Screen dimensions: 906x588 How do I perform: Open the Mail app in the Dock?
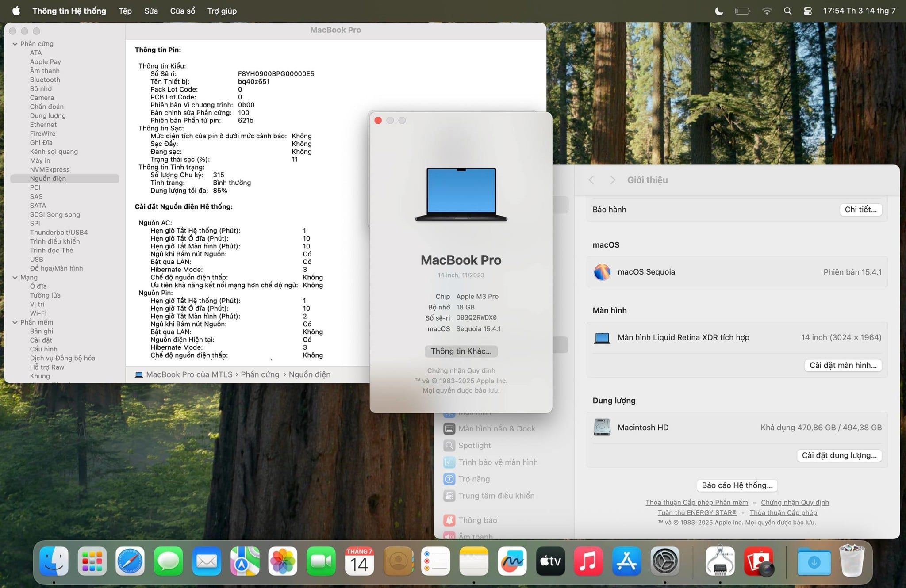pyautogui.click(x=207, y=561)
